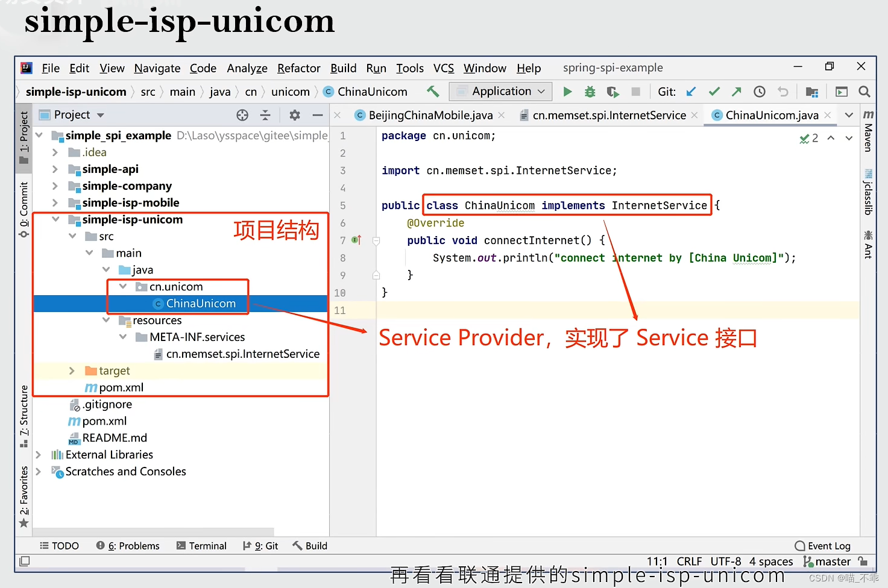The height and width of the screenshot is (588, 888).
Task: Click the read-only lock icon in status bar
Action: (863, 561)
